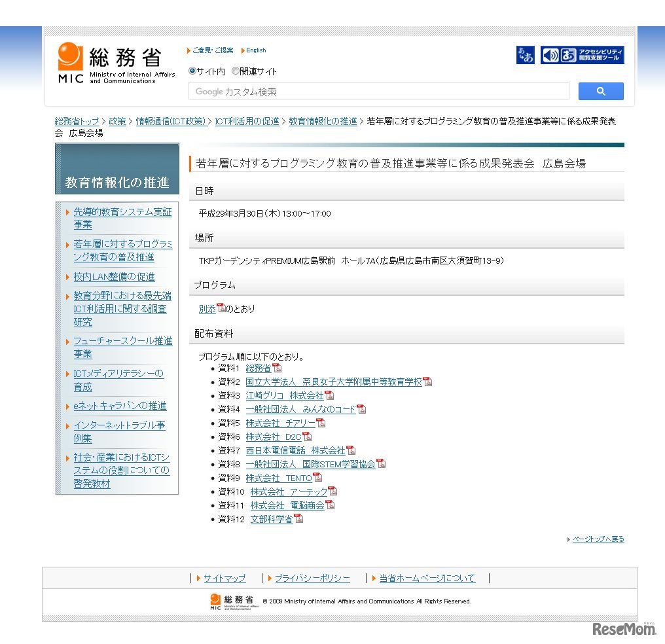This screenshot has height=644, width=665.
Task: Click PDF icon beside 江崎グリコ 株式会社
Action: click(x=329, y=395)
